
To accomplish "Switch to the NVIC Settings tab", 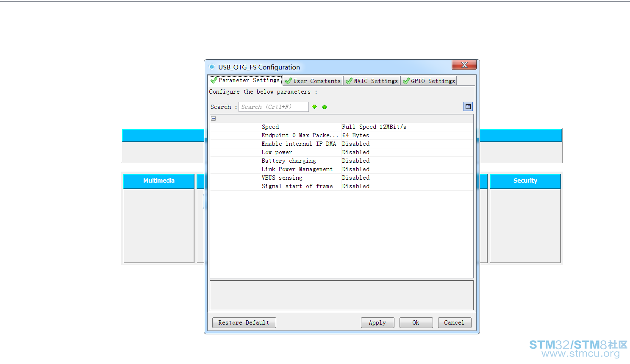I will coord(372,81).
